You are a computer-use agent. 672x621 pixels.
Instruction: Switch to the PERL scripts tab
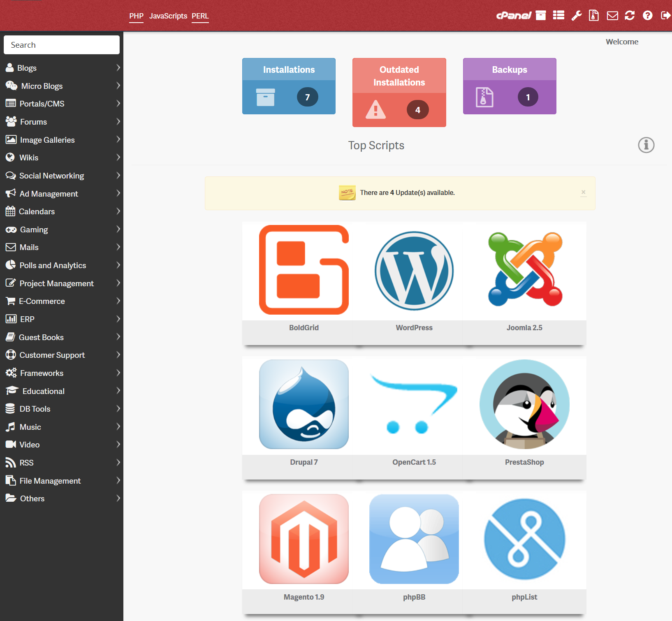coord(200,16)
